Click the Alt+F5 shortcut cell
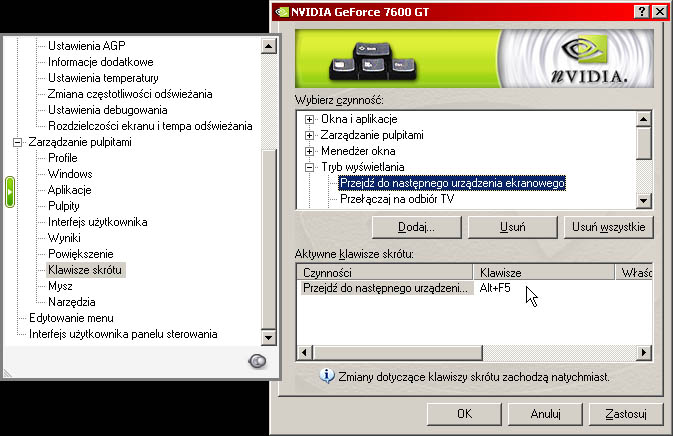The image size is (673, 436). pos(495,288)
